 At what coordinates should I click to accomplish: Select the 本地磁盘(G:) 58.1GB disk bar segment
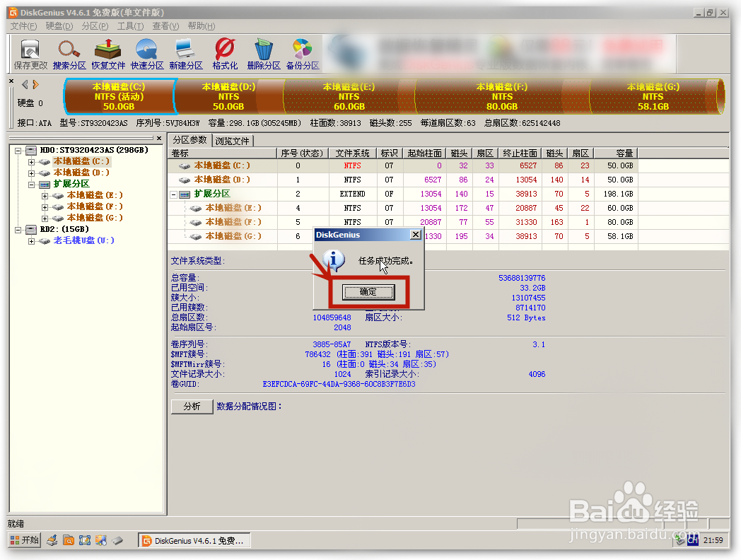(653, 96)
